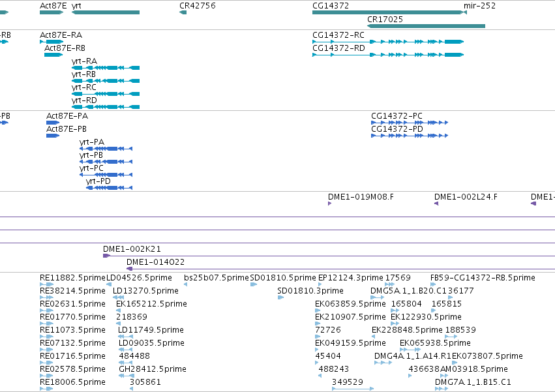The height and width of the screenshot is (392, 555).
Task: Click the 218369 EST label
Action: pyautogui.click(x=131, y=317)
